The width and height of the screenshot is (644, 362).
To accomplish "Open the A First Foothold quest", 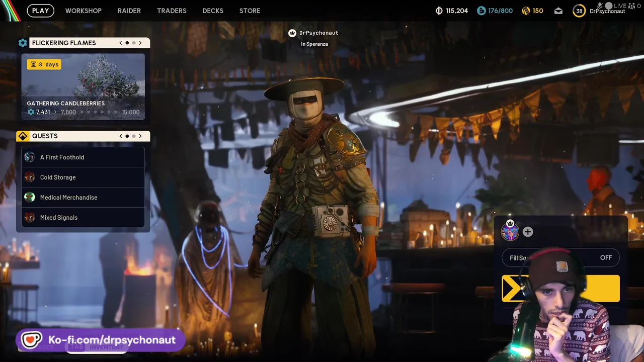I will tap(83, 157).
